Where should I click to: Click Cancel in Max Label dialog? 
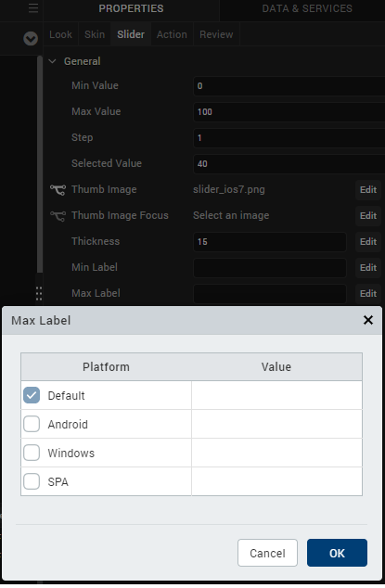click(x=267, y=553)
